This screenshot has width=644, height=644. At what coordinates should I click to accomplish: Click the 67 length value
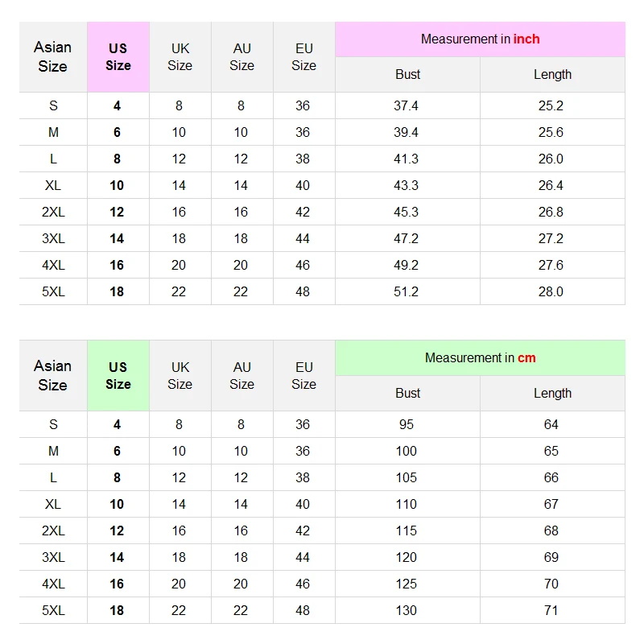tap(551, 504)
